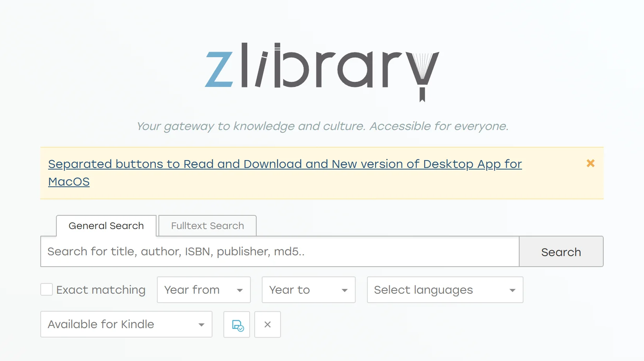Switch to the General Search tab

pyautogui.click(x=106, y=226)
